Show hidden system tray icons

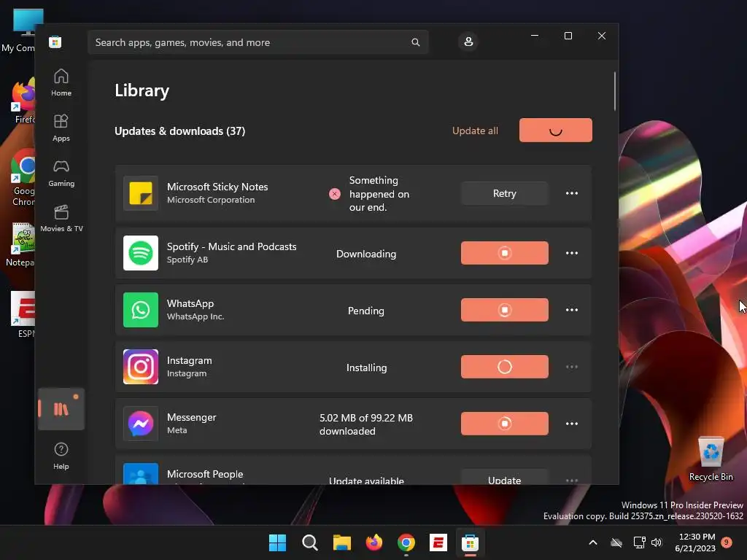coord(593,542)
